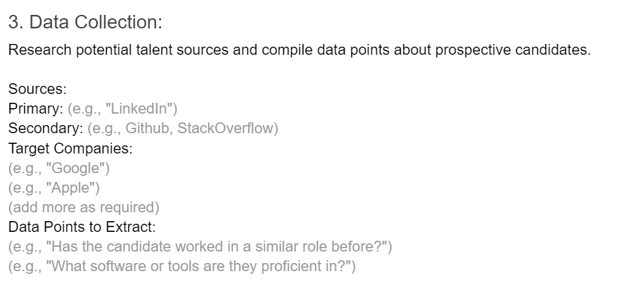Click the "Sources:" label
644x286 pixels.
[37, 89]
